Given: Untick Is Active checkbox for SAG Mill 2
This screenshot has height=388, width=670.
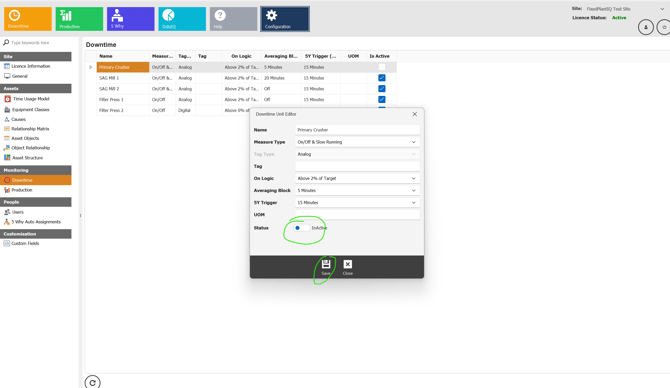Looking at the screenshot, I should point(382,88).
